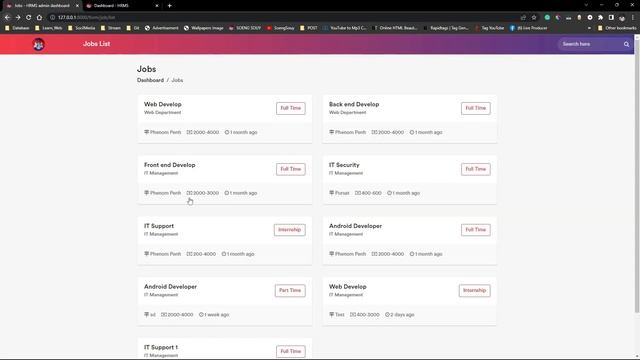Click the share page icon in address bar
The image size is (640, 360).
tap(523, 18)
